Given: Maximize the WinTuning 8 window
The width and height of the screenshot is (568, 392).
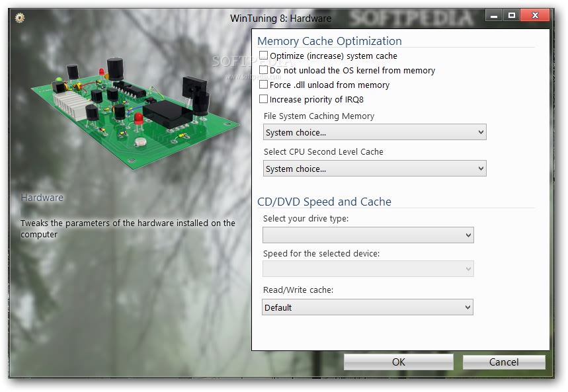Looking at the screenshot, I should (512, 15).
